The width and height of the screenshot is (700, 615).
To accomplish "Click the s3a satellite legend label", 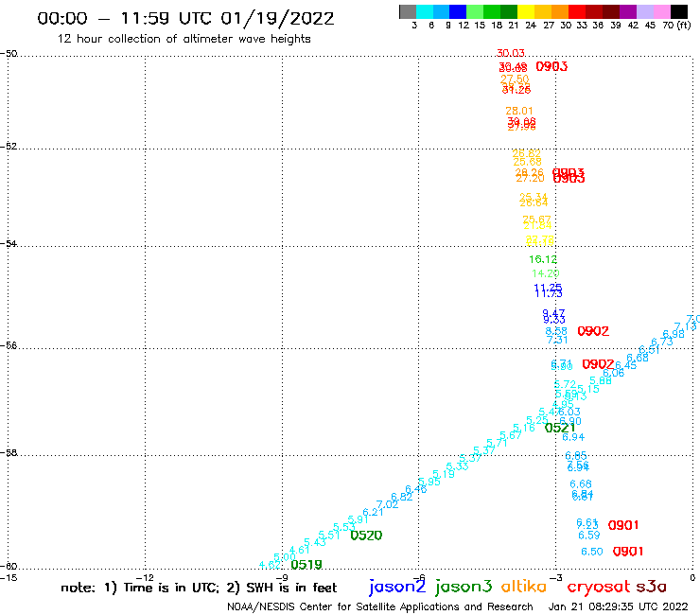I will click(x=652, y=587).
